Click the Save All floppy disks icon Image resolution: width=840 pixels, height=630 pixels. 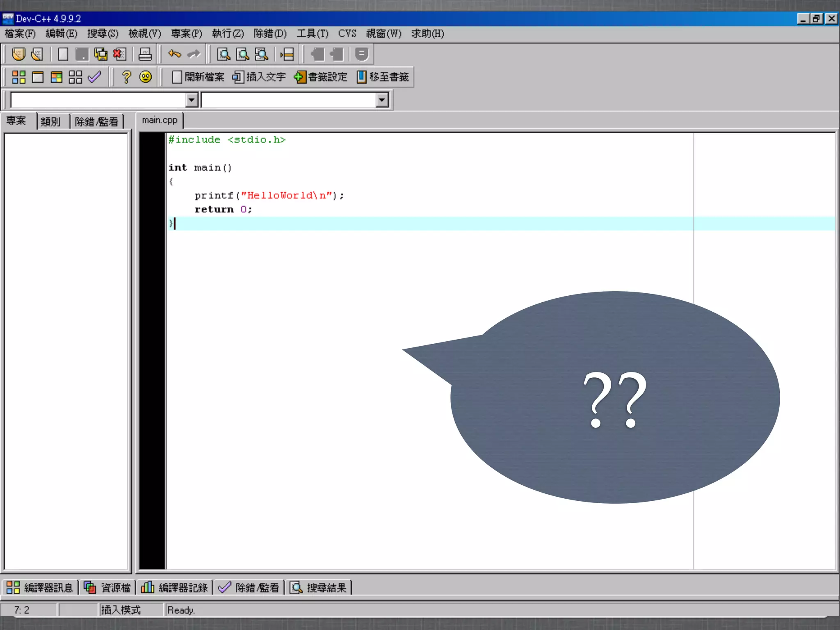tap(100, 54)
